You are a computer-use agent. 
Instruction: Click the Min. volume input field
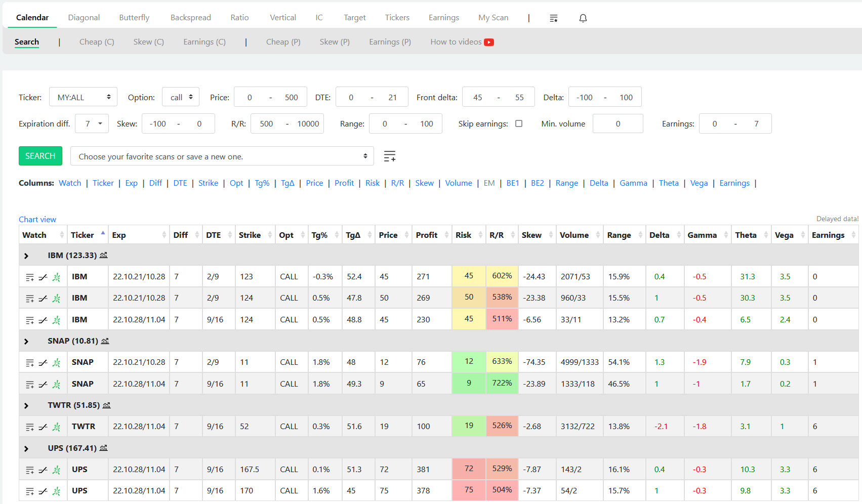pyautogui.click(x=618, y=123)
